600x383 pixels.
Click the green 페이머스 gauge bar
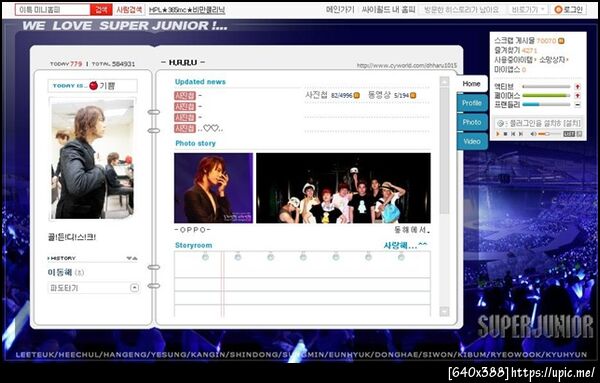pyautogui.click(x=546, y=95)
